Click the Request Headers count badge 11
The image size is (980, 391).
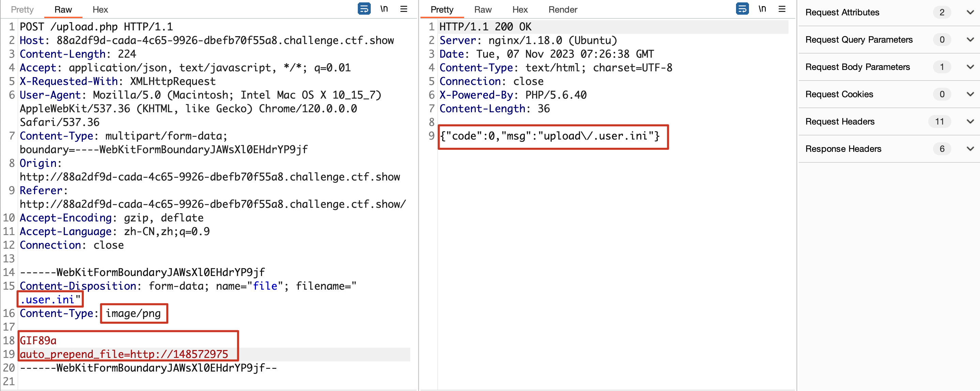coord(940,121)
